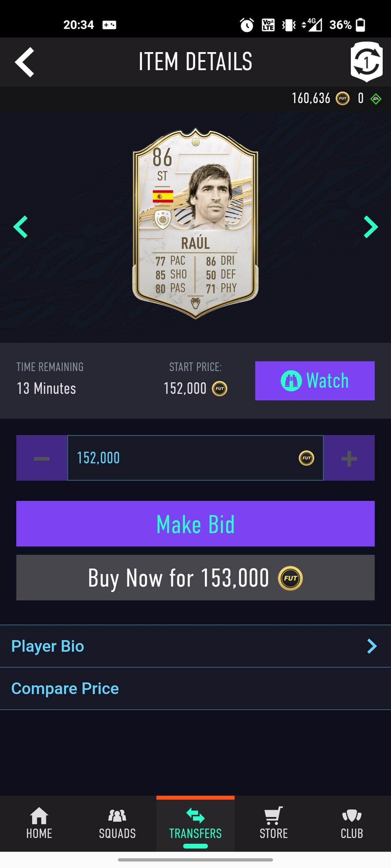
Task: Tap the binoculars Watch icon
Action: click(291, 381)
